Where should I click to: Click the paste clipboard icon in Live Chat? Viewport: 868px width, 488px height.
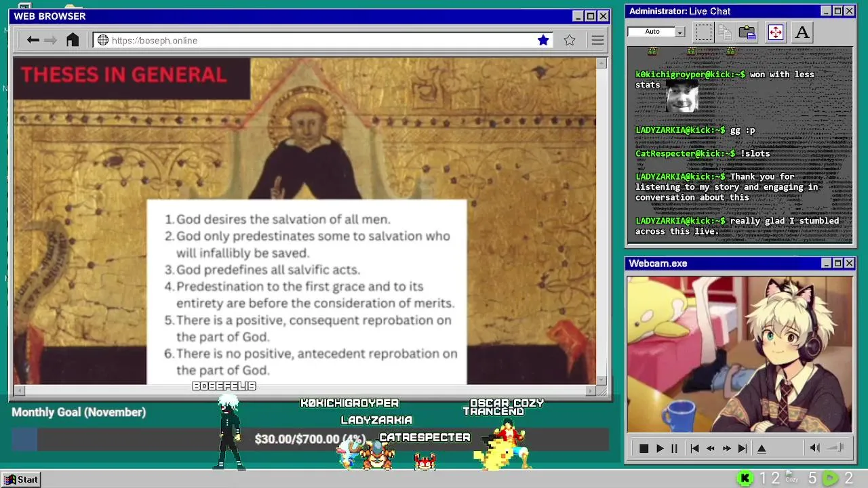pyautogui.click(x=747, y=32)
